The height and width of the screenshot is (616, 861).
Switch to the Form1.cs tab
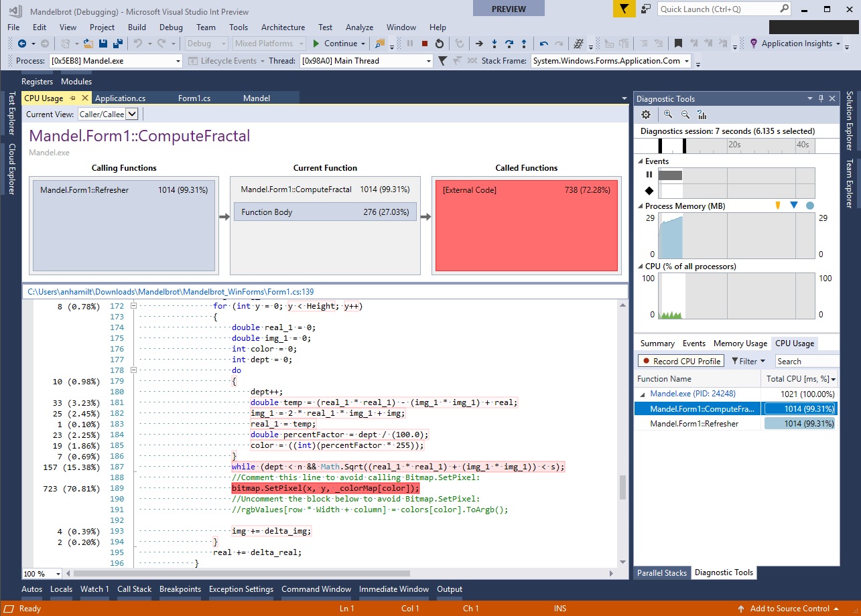[194, 98]
